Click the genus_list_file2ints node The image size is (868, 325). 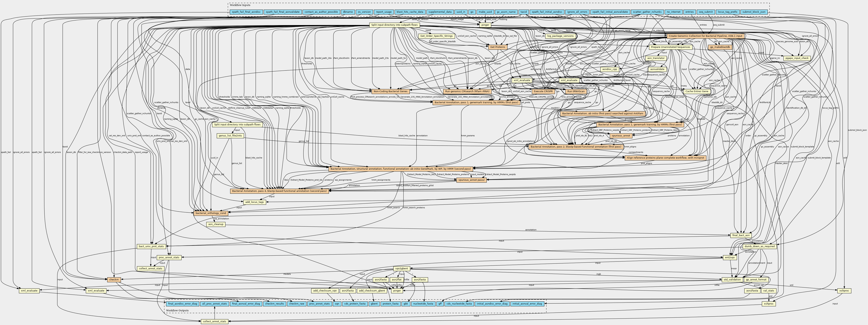(230, 135)
